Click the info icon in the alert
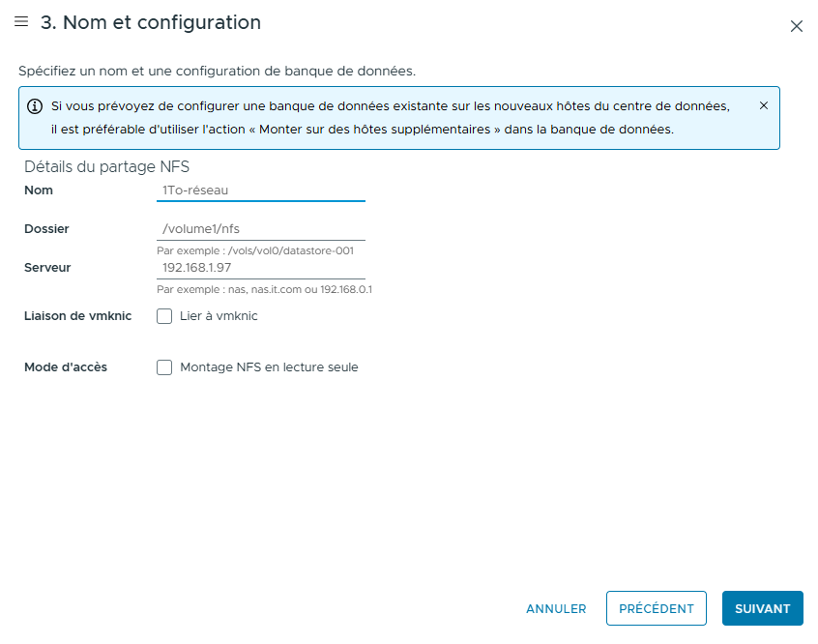This screenshot has height=644, width=818. (35, 106)
